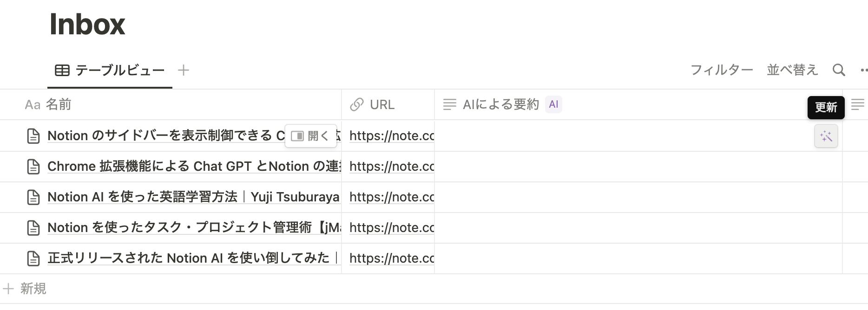Open URL link in Notion のサイドバー row
This screenshot has width=868, height=310.
pos(392,136)
